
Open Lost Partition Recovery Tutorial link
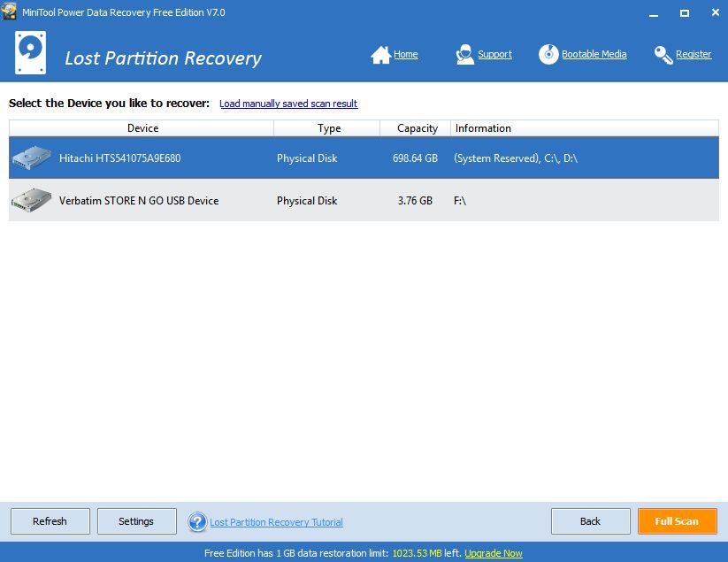coord(276,522)
